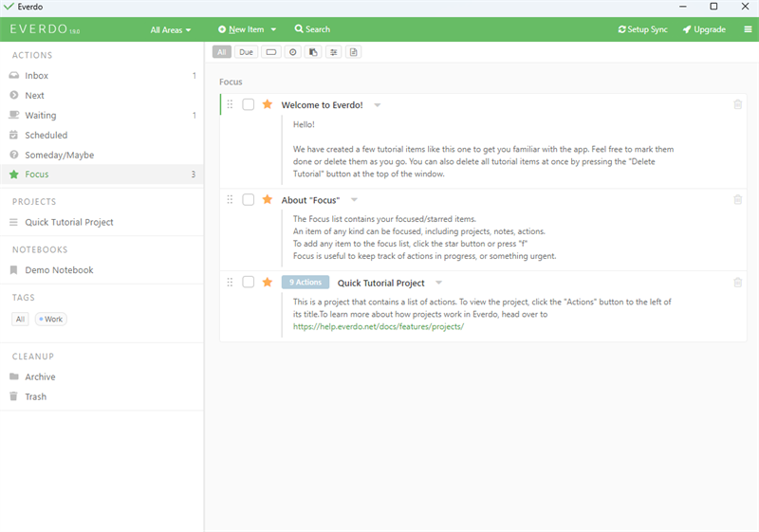This screenshot has width=759, height=532.
Task: Open Quick Tutorial Project in sidebar
Action: 102,222
